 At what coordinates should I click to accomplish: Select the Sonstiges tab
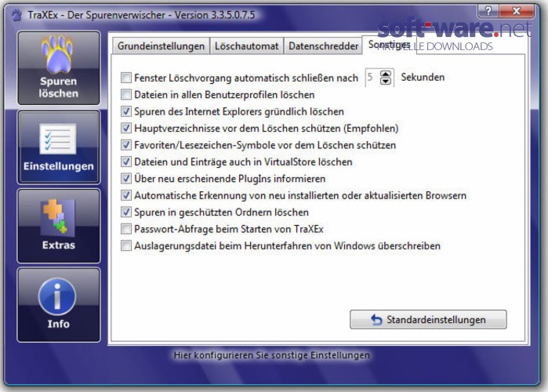click(389, 45)
